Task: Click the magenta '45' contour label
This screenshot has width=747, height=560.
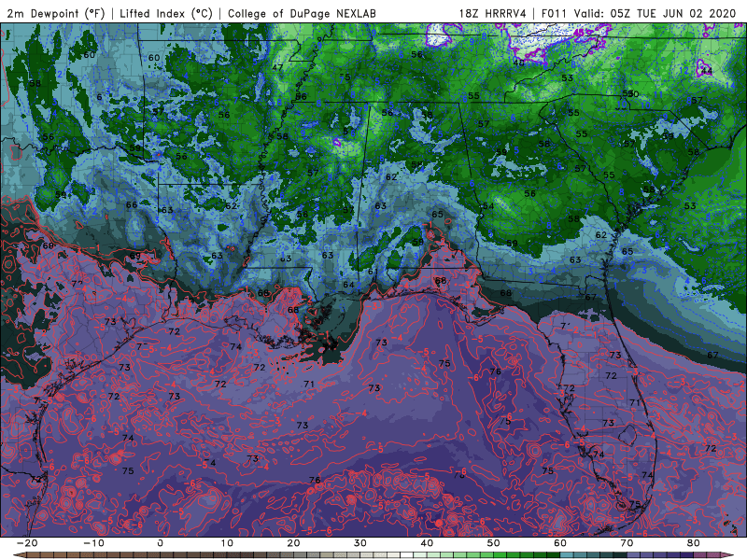Action: point(578,33)
